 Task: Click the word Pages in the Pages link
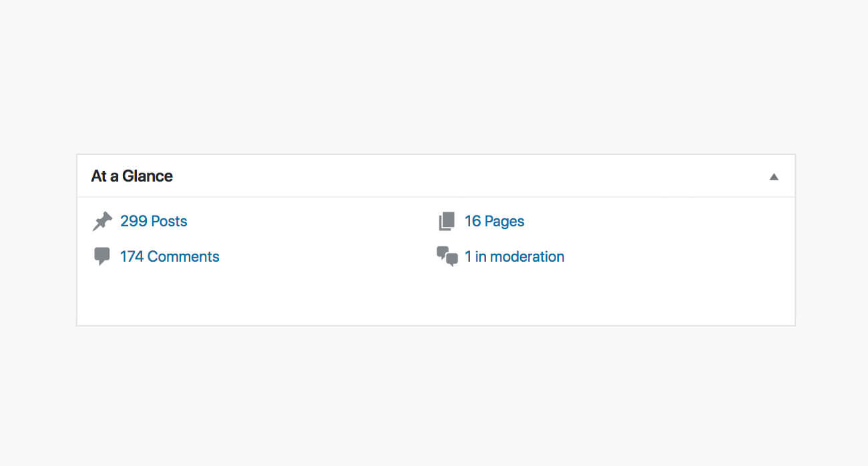pos(505,222)
